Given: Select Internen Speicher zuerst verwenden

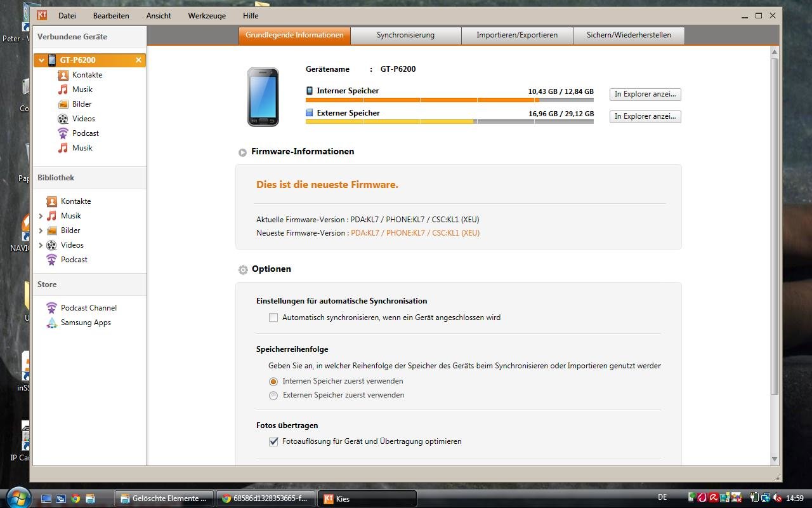Looking at the screenshot, I should point(273,382).
